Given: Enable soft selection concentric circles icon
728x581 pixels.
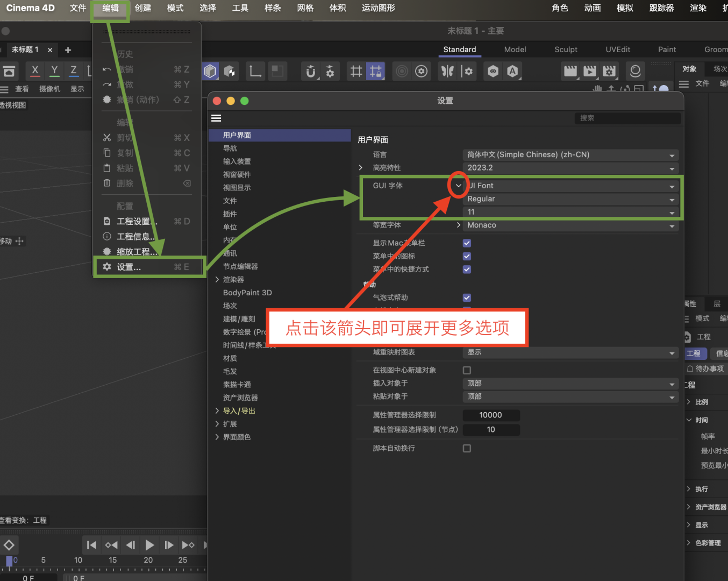Looking at the screenshot, I should tap(402, 71).
